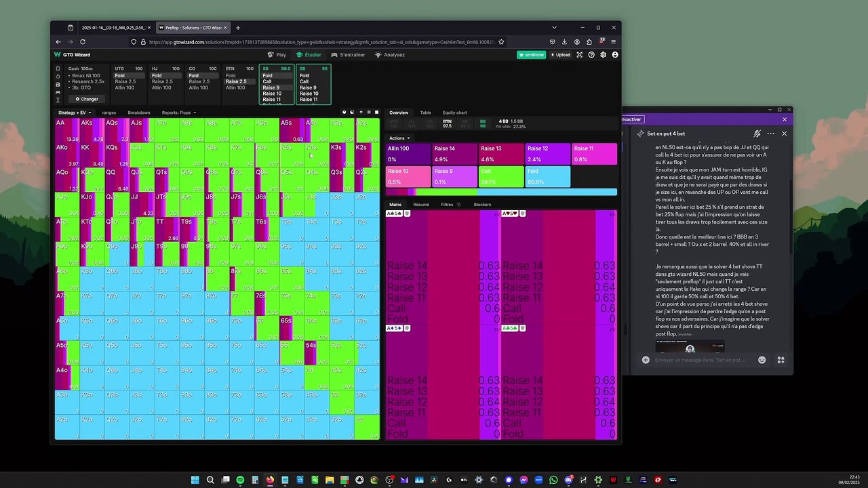Open GTO Wizard settings gear

pyautogui.click(x=603, y=55)
